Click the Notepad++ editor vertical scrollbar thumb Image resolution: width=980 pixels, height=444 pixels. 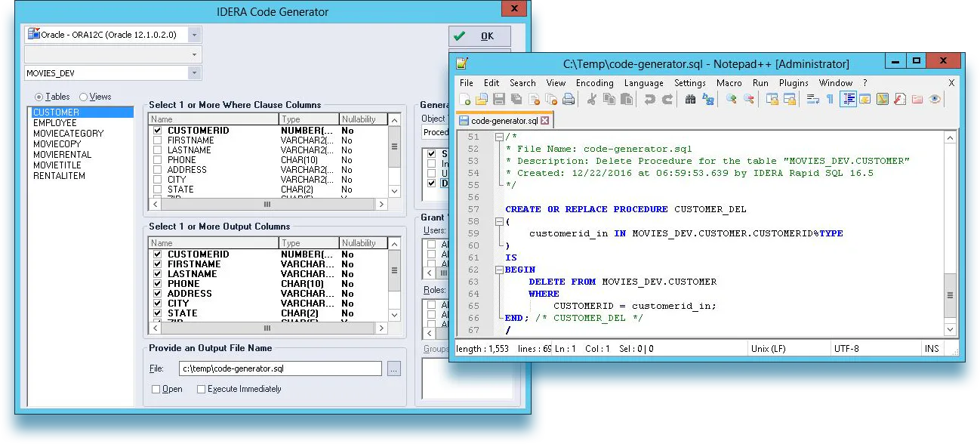coord(950,295)
